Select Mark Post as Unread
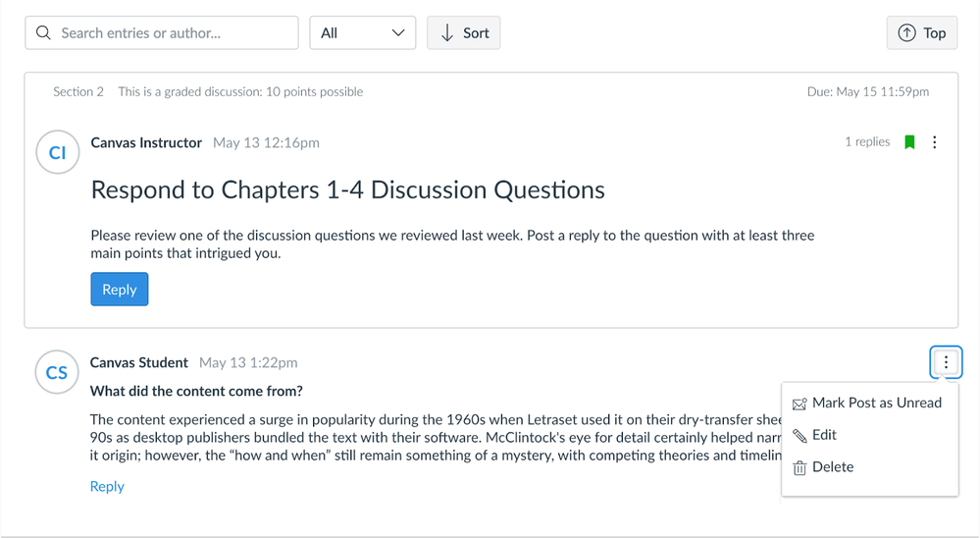 click(869, 403)
